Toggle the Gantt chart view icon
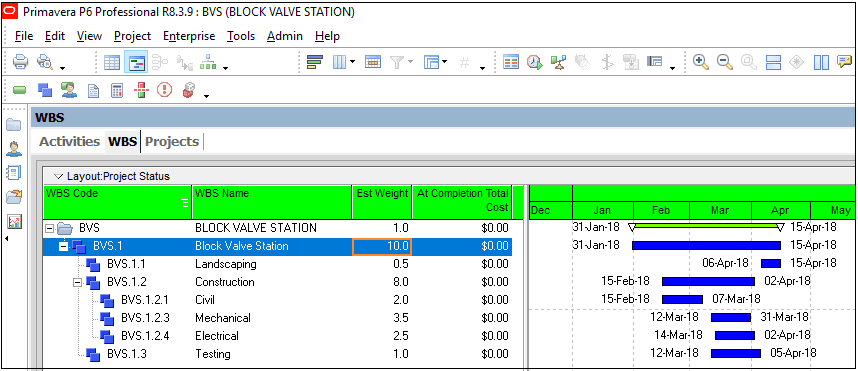The image size is (858, 371). [x=136, y=62]
